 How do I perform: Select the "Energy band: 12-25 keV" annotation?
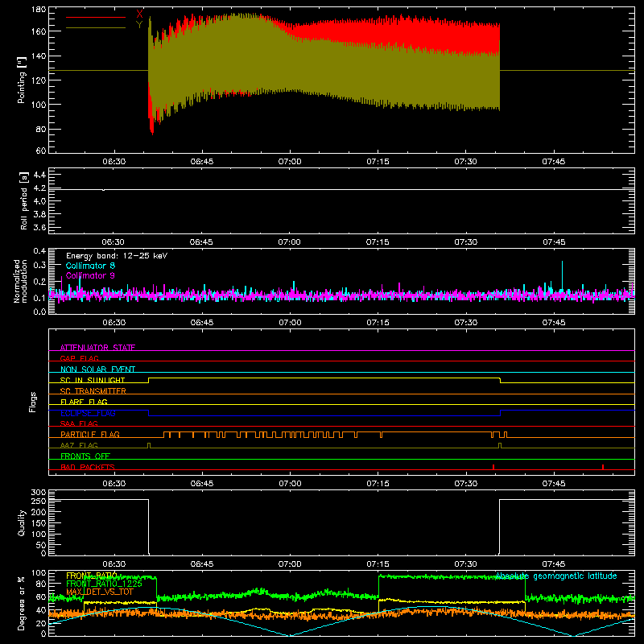117,256
